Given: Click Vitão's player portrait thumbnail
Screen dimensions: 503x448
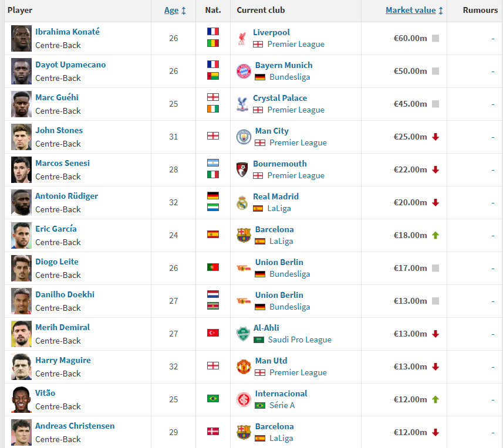Looking at the screenshot, I should tap(21, 400).
